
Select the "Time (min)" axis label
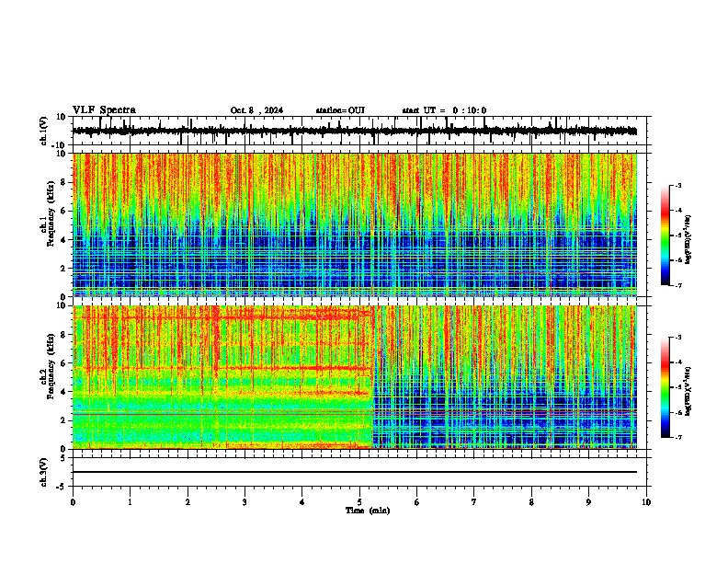(x=368, y=511)
